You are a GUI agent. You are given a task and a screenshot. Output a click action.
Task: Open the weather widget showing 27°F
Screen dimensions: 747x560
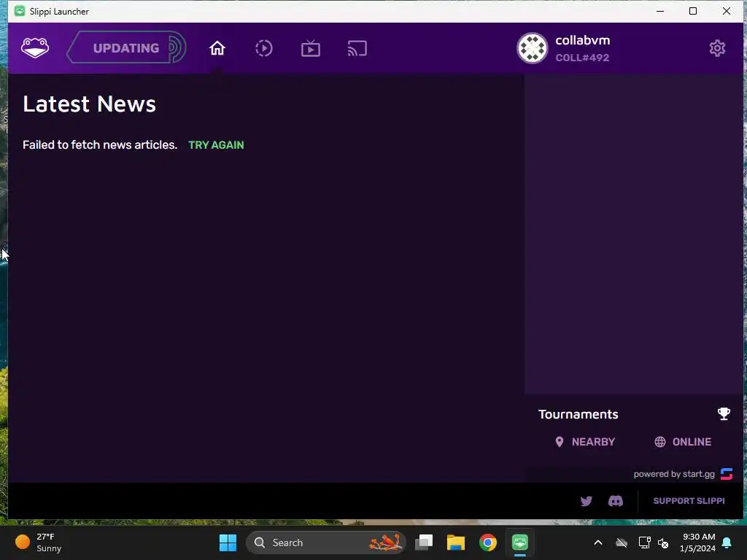[x=38, y=542]
